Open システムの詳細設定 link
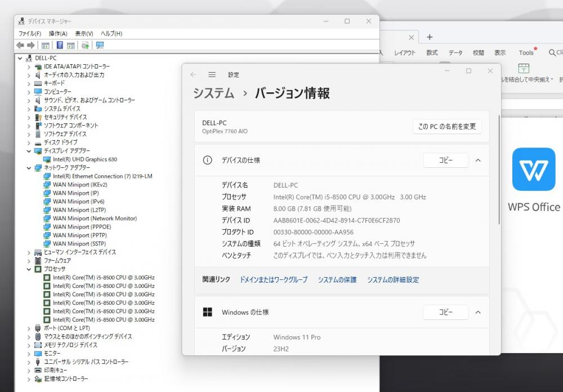The image size is (563, 392). click(393, 279)
